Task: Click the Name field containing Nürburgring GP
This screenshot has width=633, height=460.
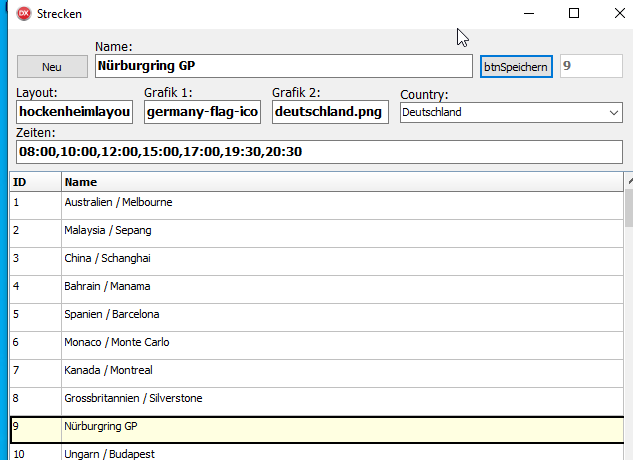Action: [283, 66]
